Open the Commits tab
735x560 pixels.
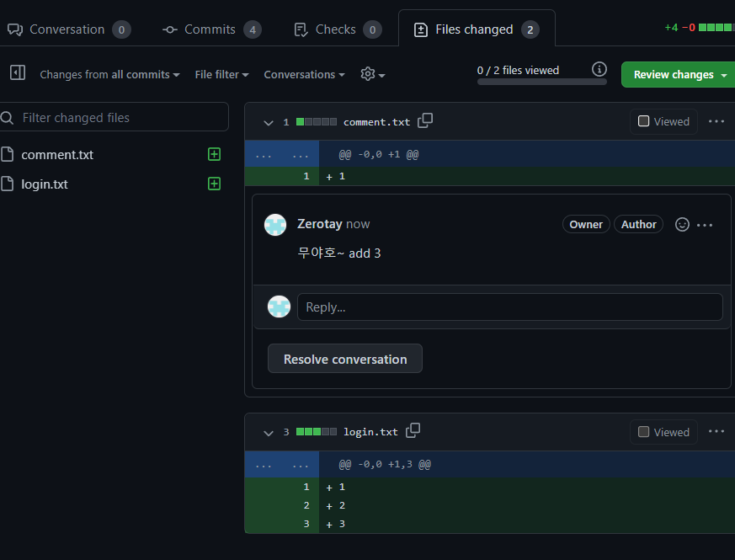212,29
